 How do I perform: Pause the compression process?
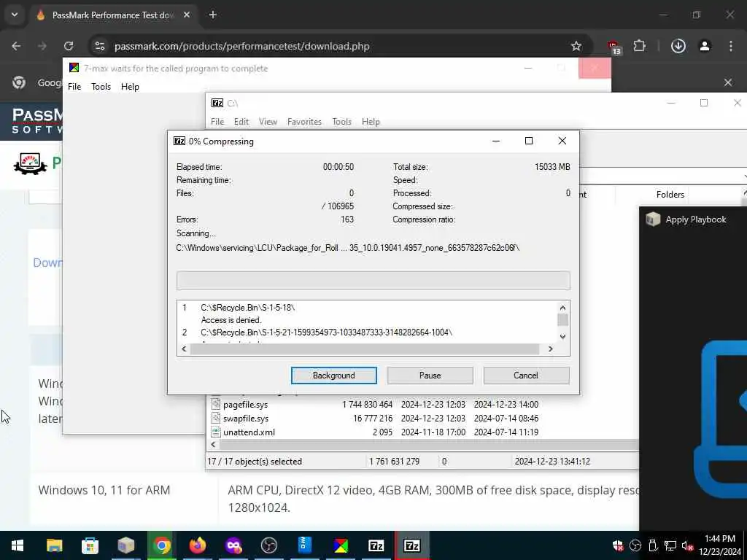coord(430,376)
